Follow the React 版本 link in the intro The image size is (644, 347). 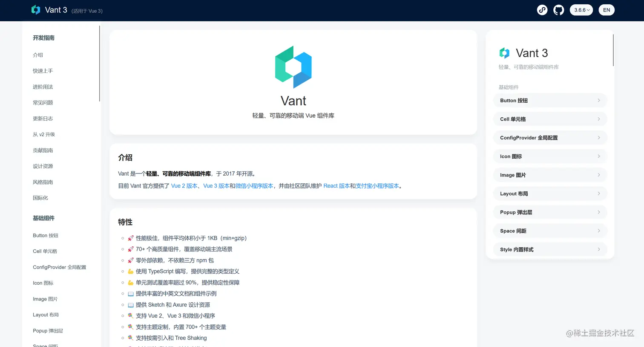(x=336, y=185)
